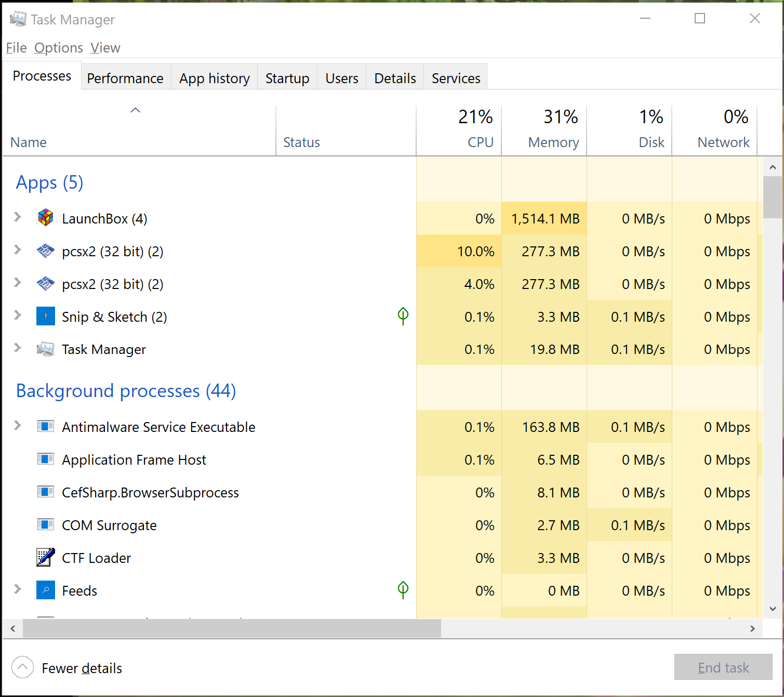Click the pcsx2 icon using 10.0% CPU
The width and height of the screenshot is (784, 697).
[46, 251]
